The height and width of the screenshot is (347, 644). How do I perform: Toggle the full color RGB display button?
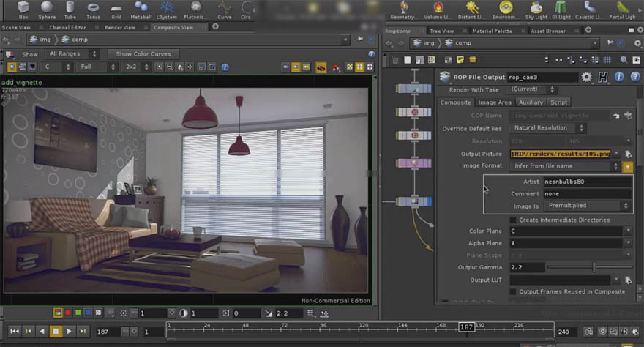pyautogui.click(x=58, y=313)
